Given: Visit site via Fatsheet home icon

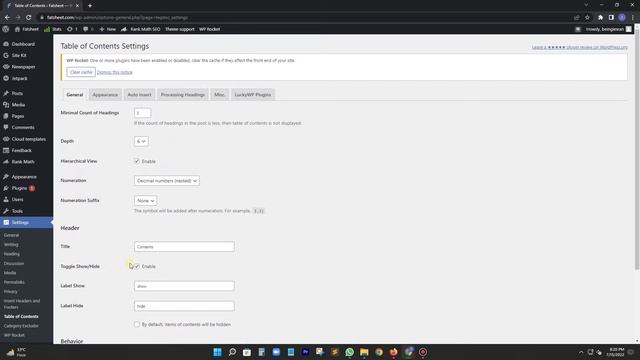Looking at the screenshot, I should (17, 29).
